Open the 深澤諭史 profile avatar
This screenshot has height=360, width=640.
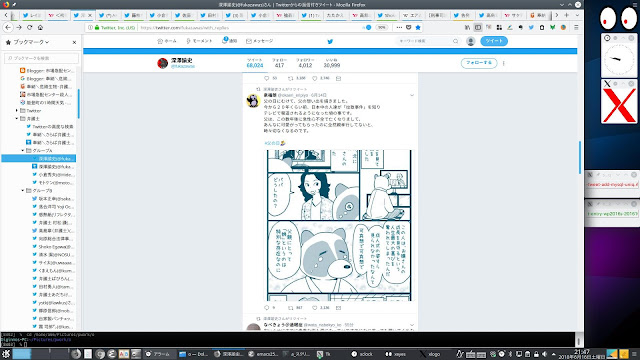pyautogui.click(x=163, y=63)
